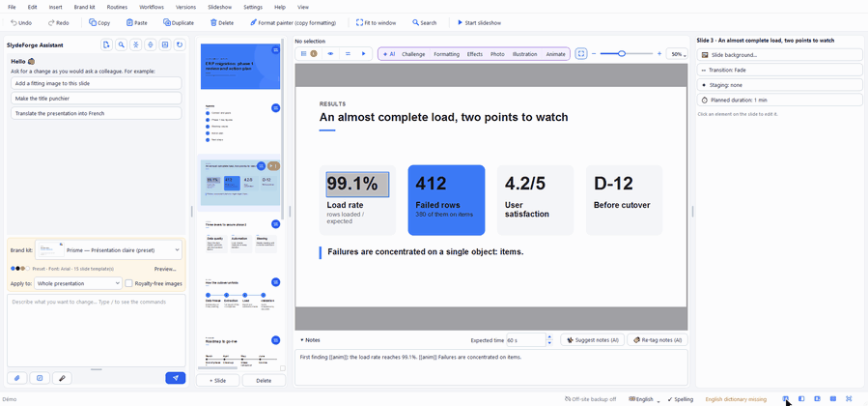Toggle Spelling check in status bar
The height and width of the screenshot is (406, 868).
point(681,399)
